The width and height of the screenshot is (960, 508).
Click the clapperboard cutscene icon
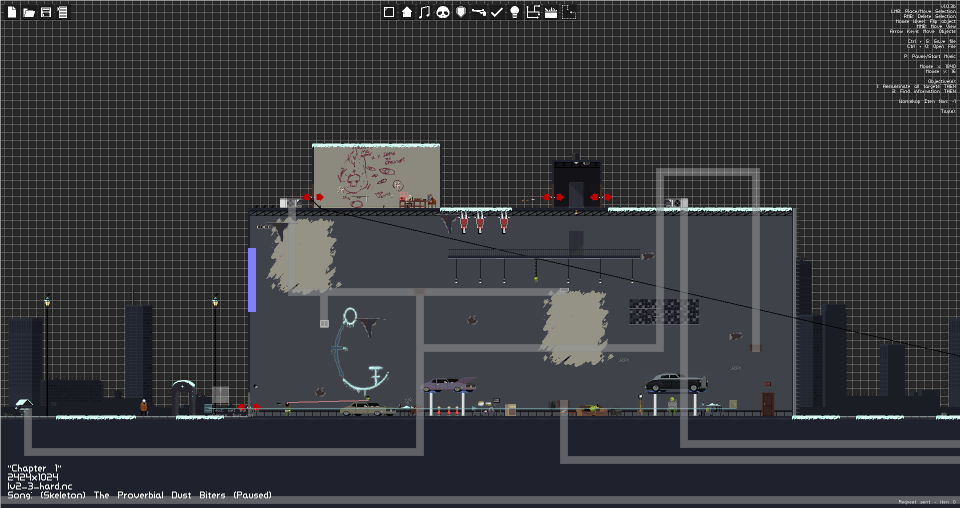pos(551,12)
